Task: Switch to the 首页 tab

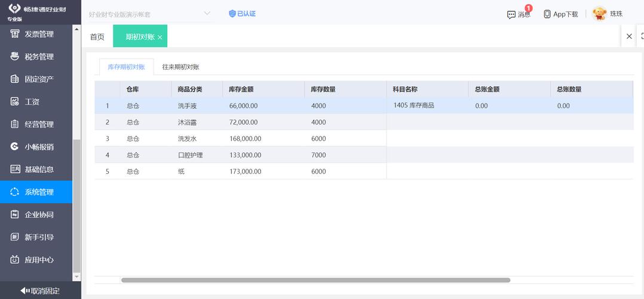Action: (97, 36)
